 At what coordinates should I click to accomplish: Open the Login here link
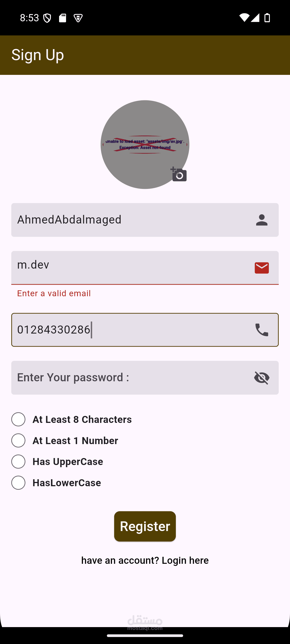pos(185,560)
